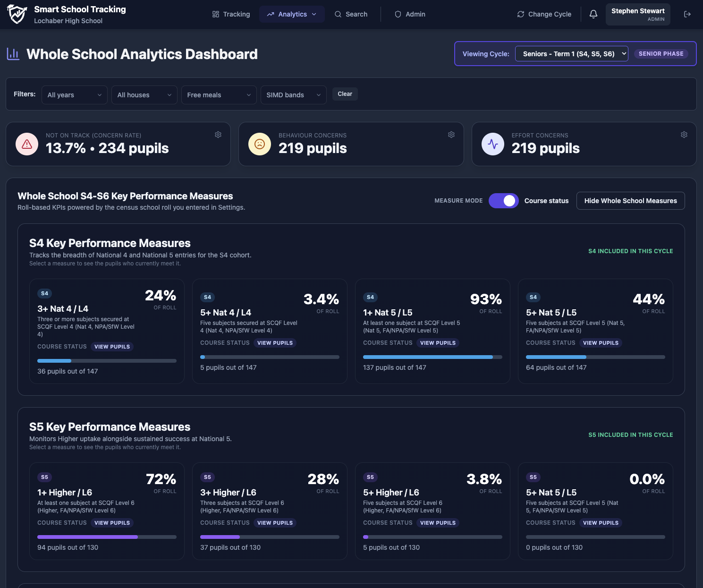This screenshot has height=588, width=703.
Task: Open the settings gear on Not On Track card
Action: click(x=218, y=135)
